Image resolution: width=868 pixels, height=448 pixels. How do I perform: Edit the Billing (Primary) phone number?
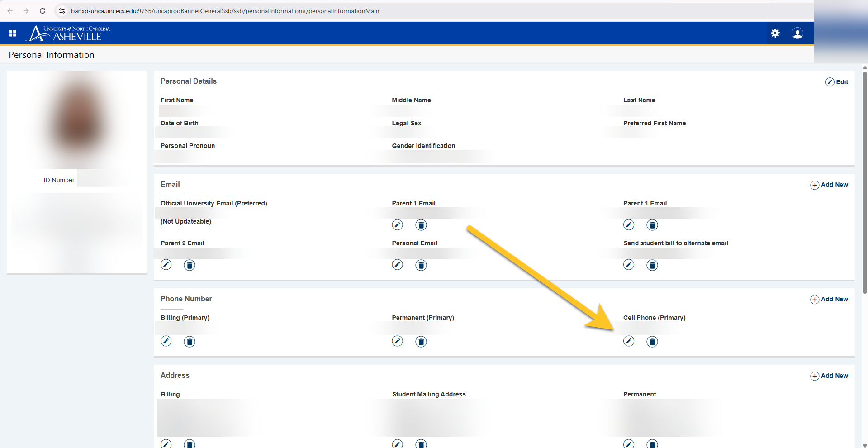click(166, 341)
